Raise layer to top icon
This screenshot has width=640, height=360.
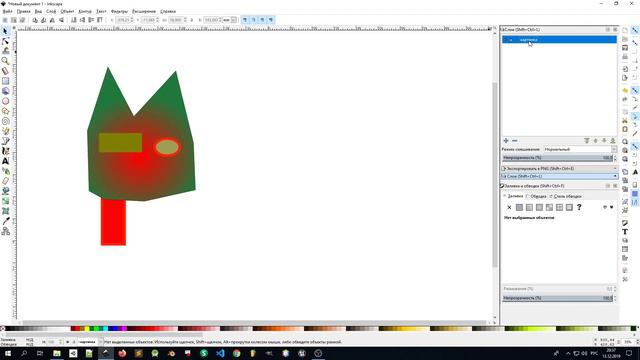click(x=587, y=140)
